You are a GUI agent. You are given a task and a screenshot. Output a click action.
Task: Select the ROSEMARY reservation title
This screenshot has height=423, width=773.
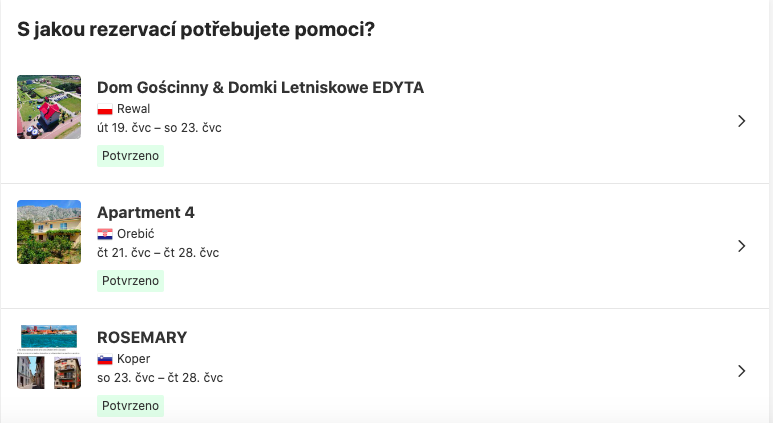click(142, 338)
